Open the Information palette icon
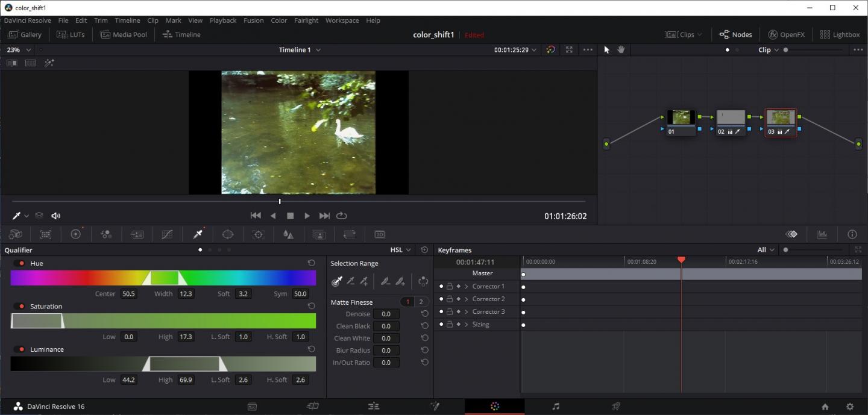This screenshot has height=415, width=868. pos(852,234)
